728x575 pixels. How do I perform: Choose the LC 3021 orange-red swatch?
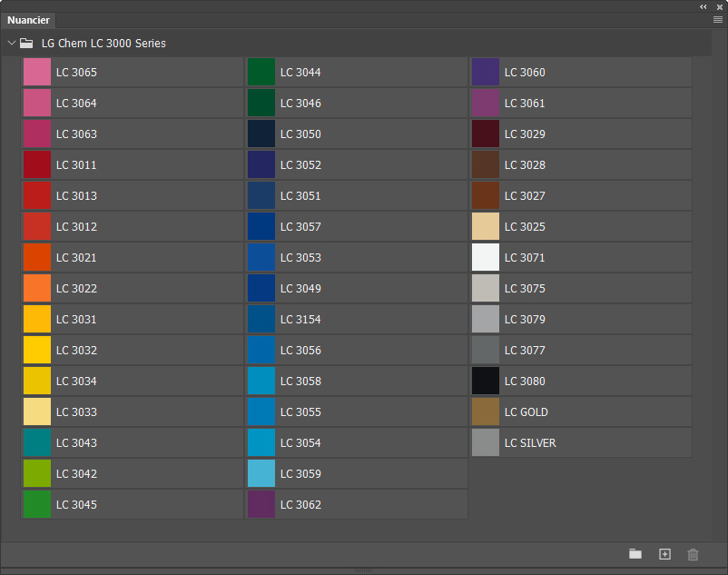[x=37, y=257]
